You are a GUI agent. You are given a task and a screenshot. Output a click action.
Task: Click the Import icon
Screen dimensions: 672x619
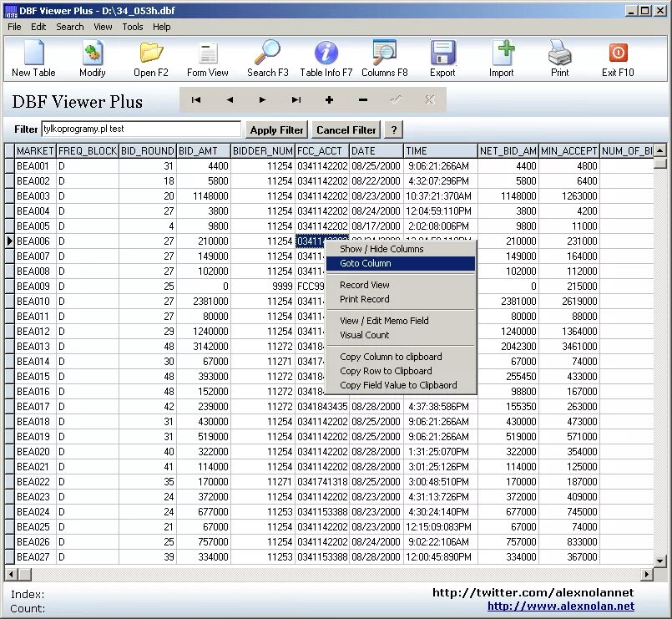[502, 58]
